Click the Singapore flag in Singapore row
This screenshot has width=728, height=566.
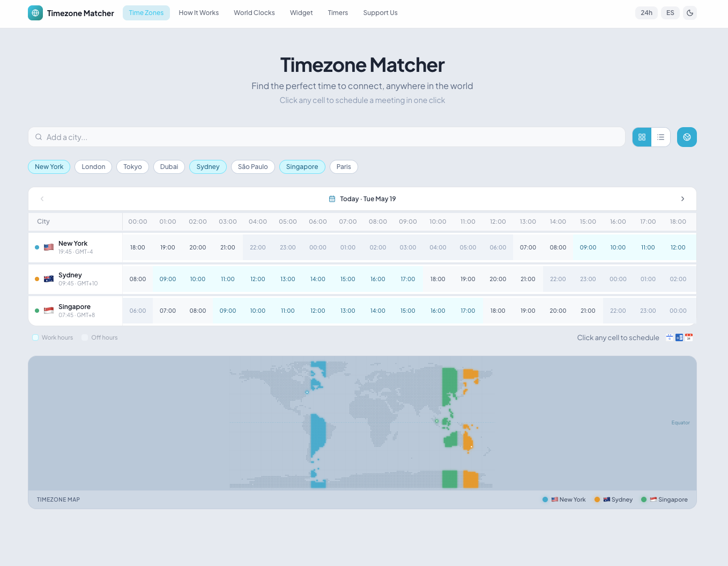click(x=49, y=311)
